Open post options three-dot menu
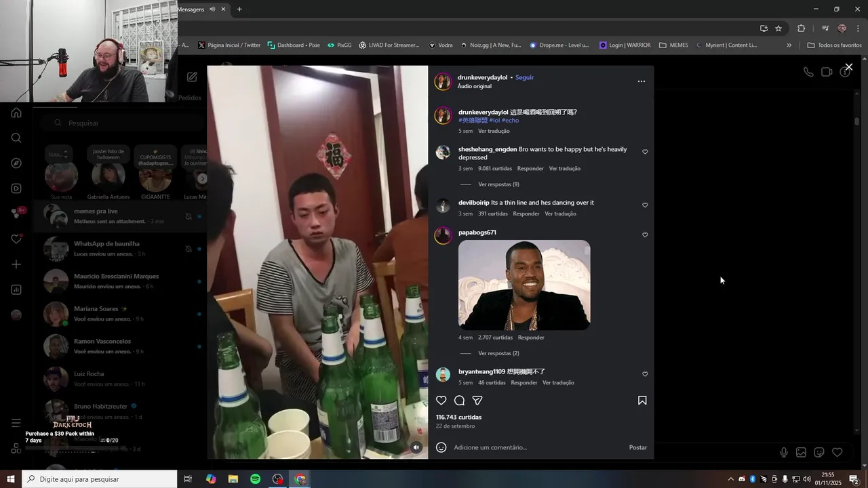868x488 pixels. pyautogui.click(x=642, y=81)
